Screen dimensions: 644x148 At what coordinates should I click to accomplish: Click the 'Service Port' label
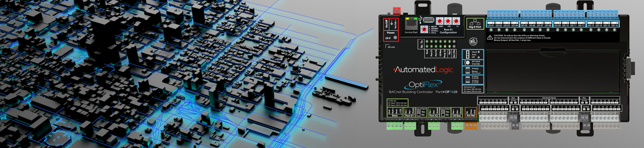[x=411, y=32]
